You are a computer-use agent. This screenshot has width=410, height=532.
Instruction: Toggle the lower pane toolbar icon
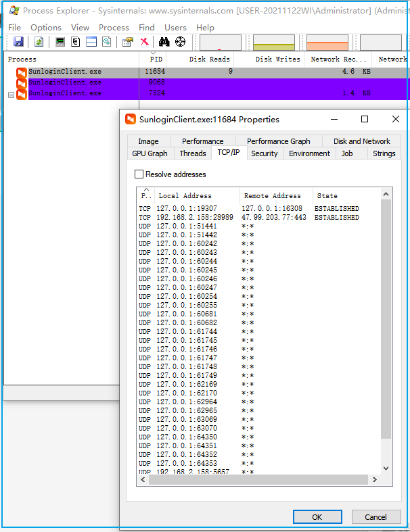click(x=91, y=42)
